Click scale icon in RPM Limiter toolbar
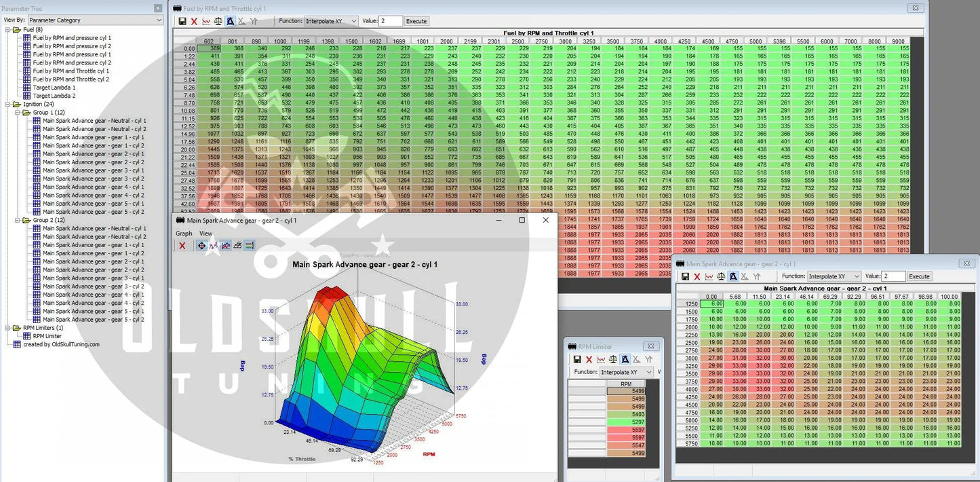Image resolution: width=980 pixels, height=482 pixels. [x=613, y=359]
